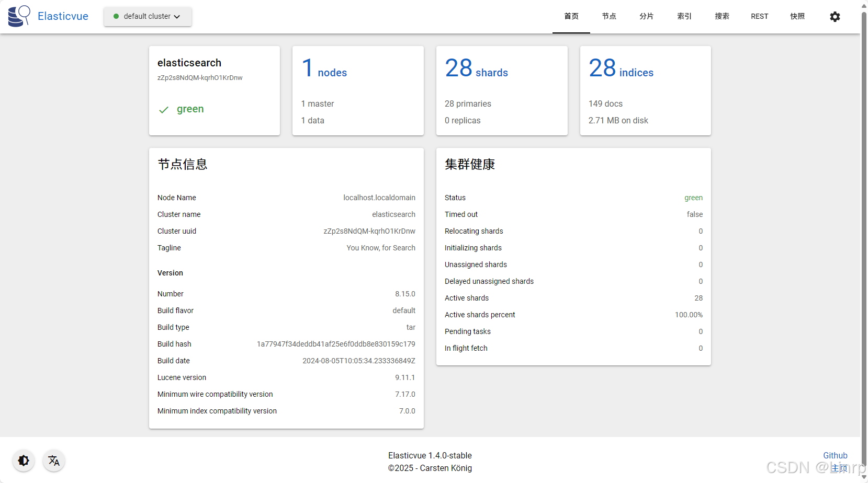Follow the Github footer link
The height and width of the screenshot is (483, 868).
835,455
